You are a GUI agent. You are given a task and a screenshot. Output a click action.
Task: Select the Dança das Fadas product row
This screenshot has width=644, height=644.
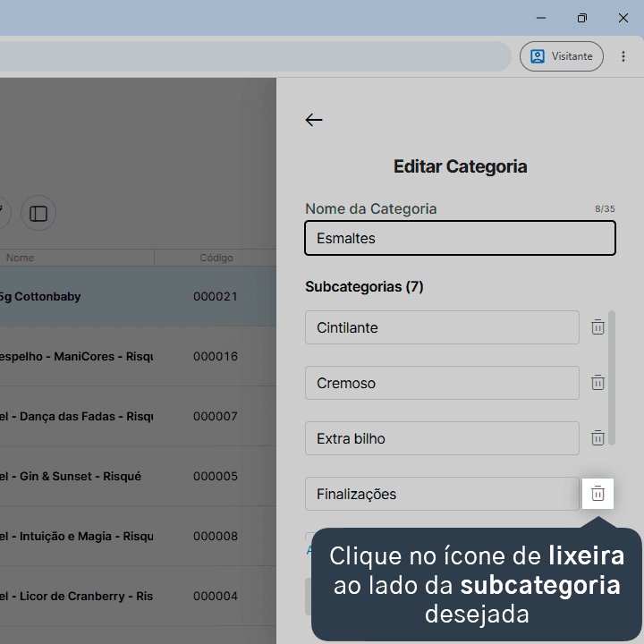pos(138,417)
